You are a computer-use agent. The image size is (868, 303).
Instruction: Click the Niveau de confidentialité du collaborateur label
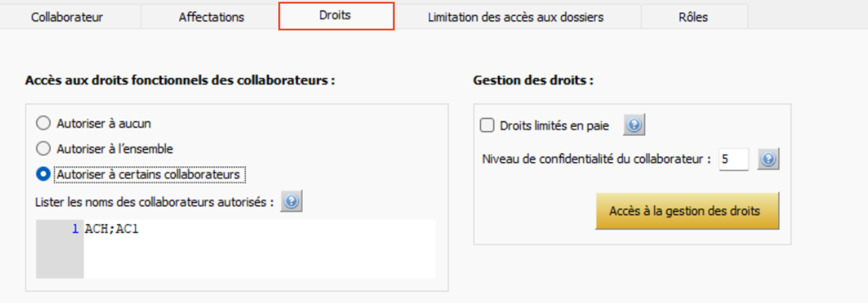pos(596,159)
